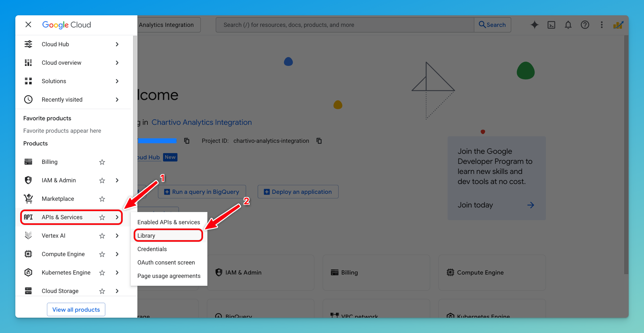Click the notifications bell
The image size is (644, 333).
(x=568, y=25)
